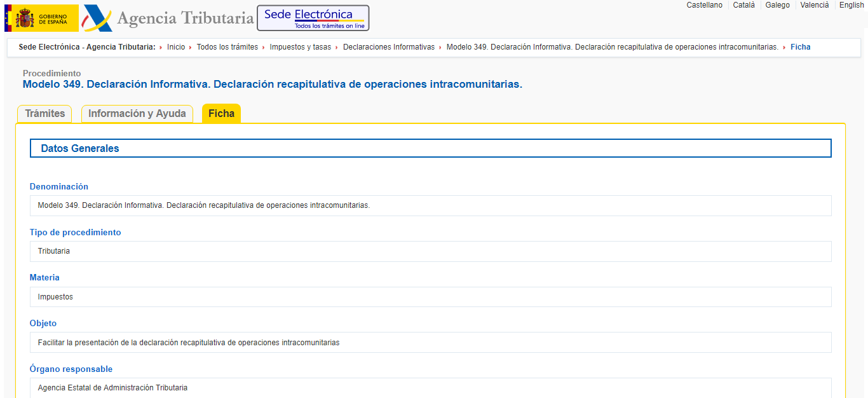Go to Inicio in the breadcrumb
Image resolution: width=868 pixels, height=398 pixels.
point(176,47)
